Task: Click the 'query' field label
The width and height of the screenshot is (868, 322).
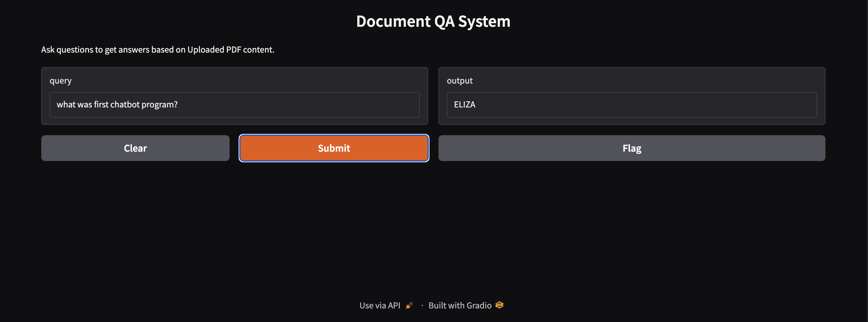Action: pyautogui.click(x=61, y=81)
